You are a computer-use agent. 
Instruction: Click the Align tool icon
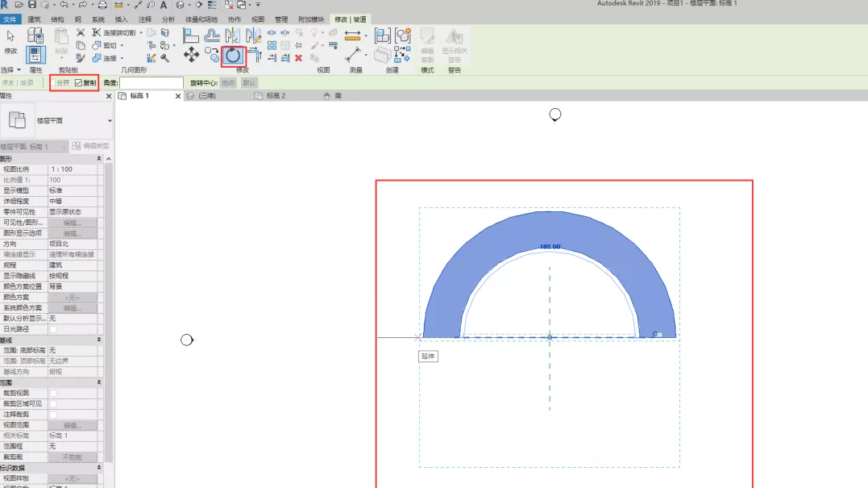[x=191, y=36]
